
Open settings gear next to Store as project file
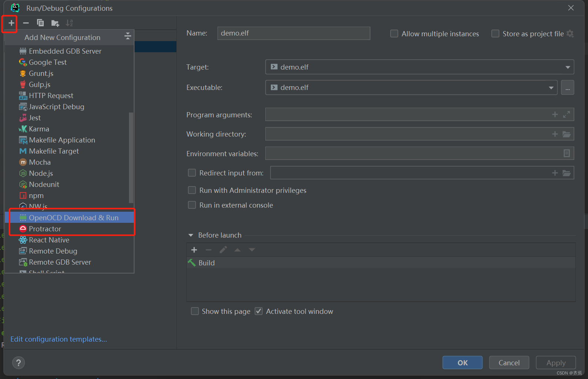[570, 34]
